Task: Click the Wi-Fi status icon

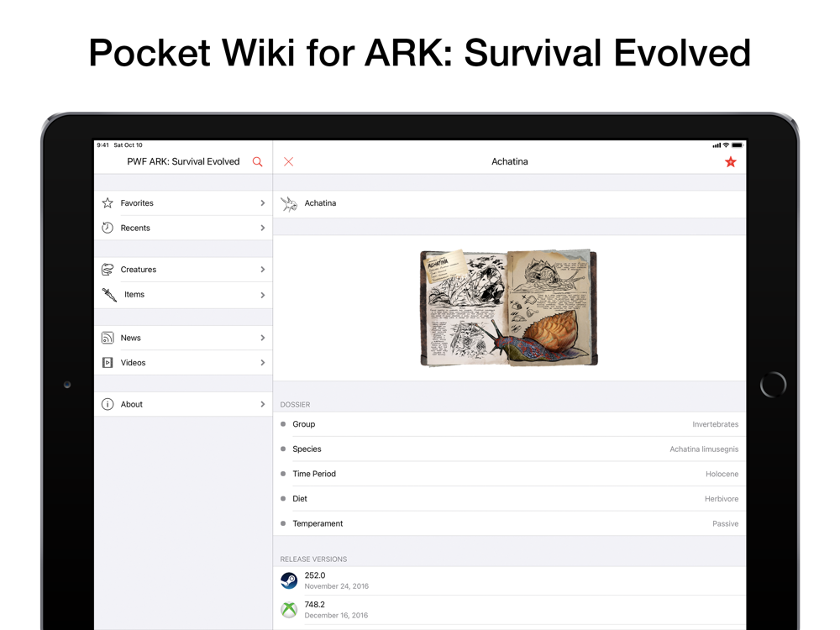Action: coord(726,145)
